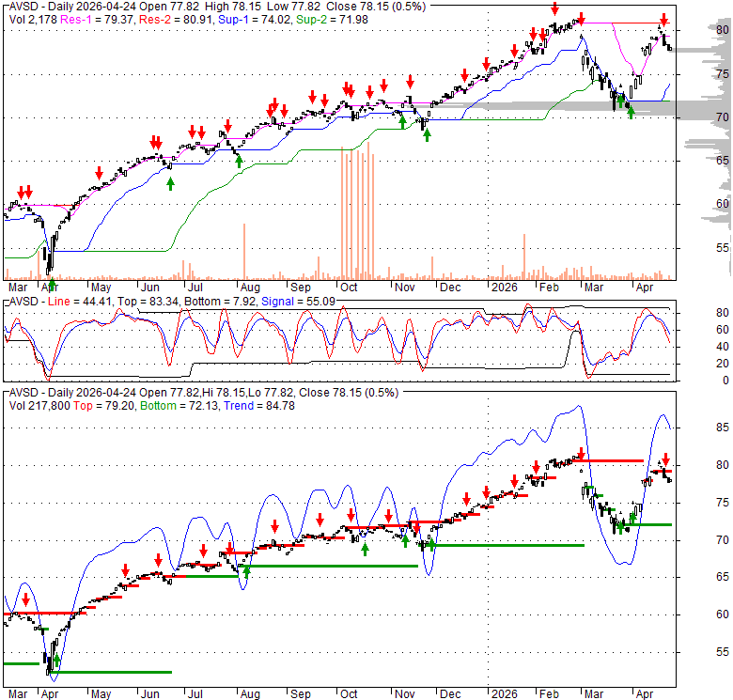Click the rightmost red arrow in bottom chart

pos(664,459)
